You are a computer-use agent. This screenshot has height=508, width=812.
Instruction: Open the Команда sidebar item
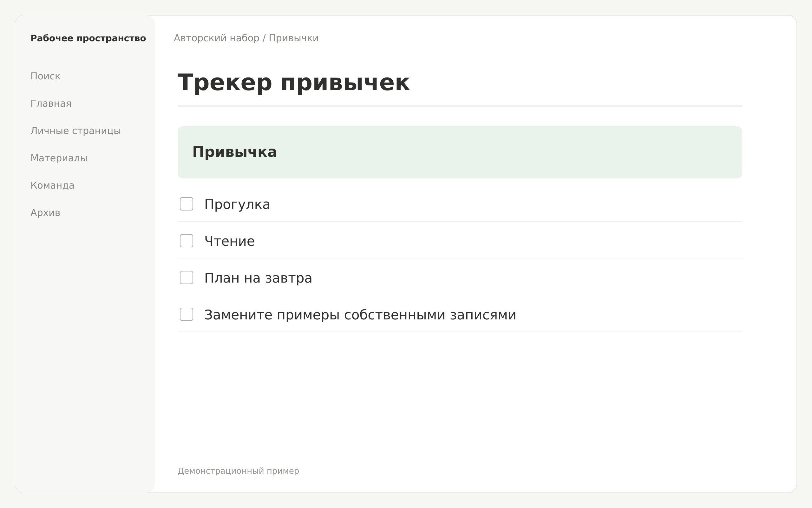click(52, 185)
